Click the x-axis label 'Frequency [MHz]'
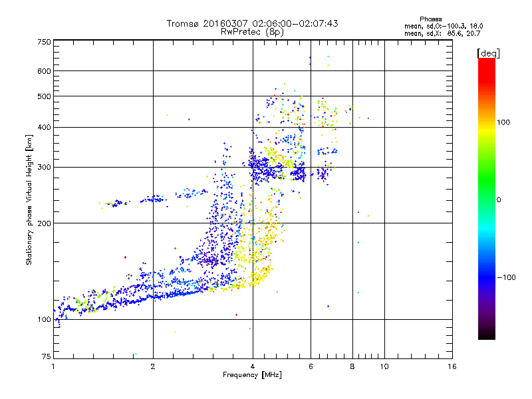 252,375
